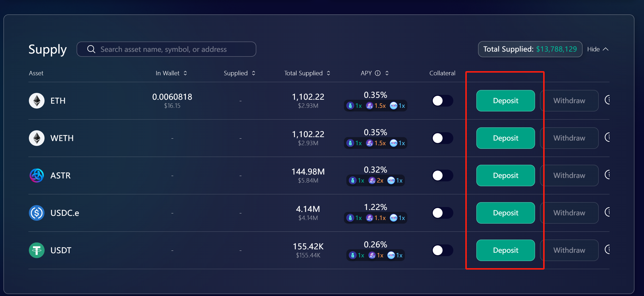Click Deposit for WETH
This screenshot has width=644, height=296.
point(505,138)
